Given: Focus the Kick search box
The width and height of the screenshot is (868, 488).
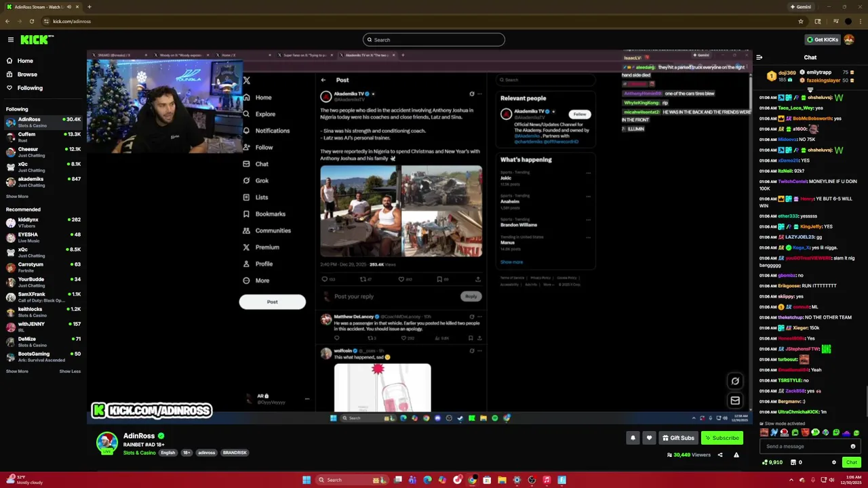Looking at the screenshot, I should point(434,39).
